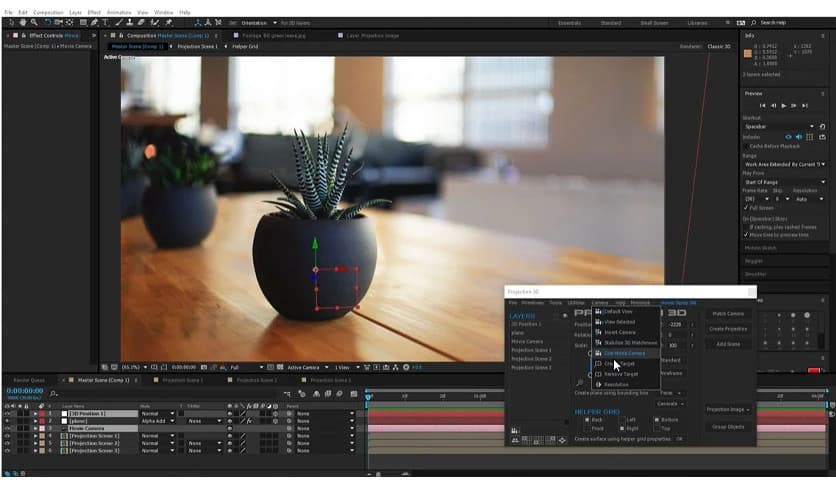Click the Add Scene button
Image resolution: width=836 pixels, height=484 pixels.
click(728, 344)
